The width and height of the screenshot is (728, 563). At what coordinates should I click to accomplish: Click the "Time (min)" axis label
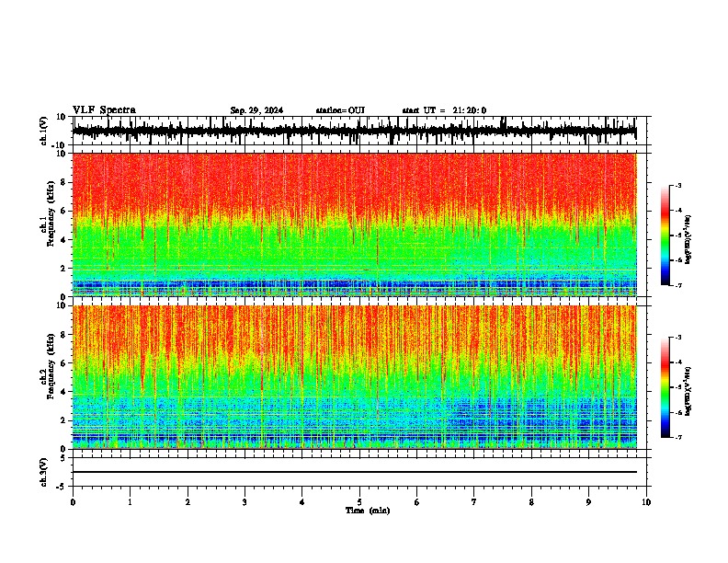(368, 511)
